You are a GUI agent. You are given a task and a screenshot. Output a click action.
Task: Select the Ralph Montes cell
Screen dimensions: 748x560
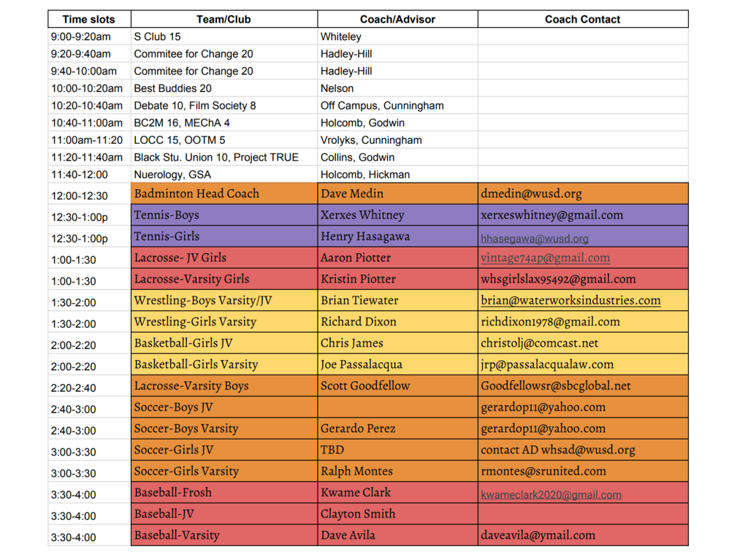pos(397,471)
